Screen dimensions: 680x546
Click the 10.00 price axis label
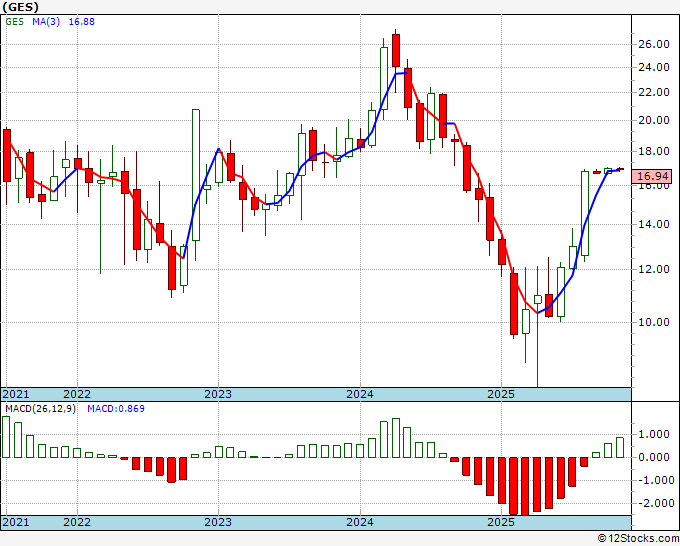pos(654,322)
